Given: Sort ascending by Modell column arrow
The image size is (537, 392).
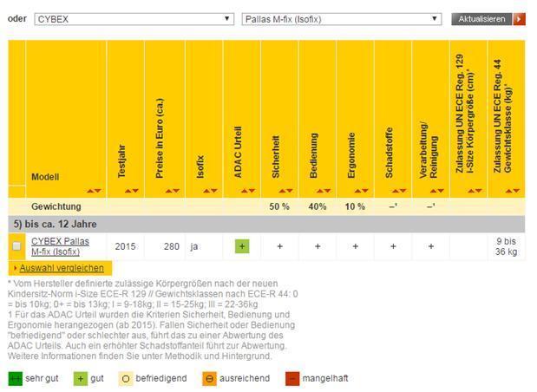Looking at the screenshot, I should click(90, 191).
